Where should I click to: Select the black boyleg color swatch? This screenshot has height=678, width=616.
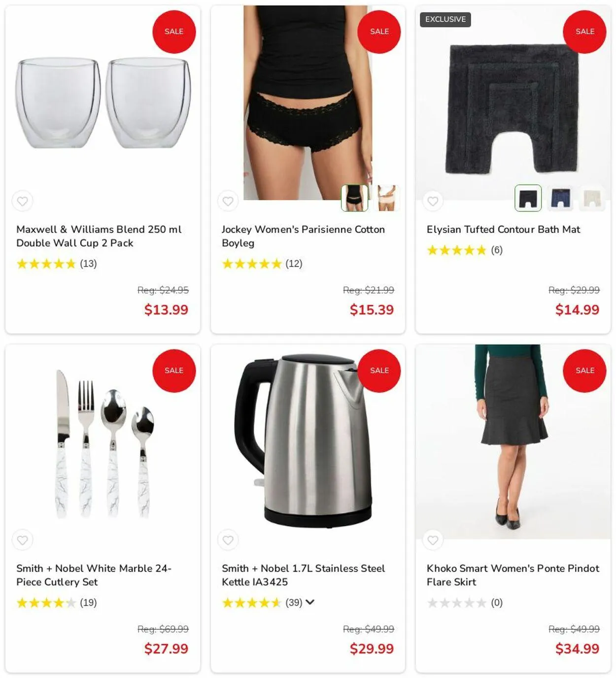[x=355, y=198]
